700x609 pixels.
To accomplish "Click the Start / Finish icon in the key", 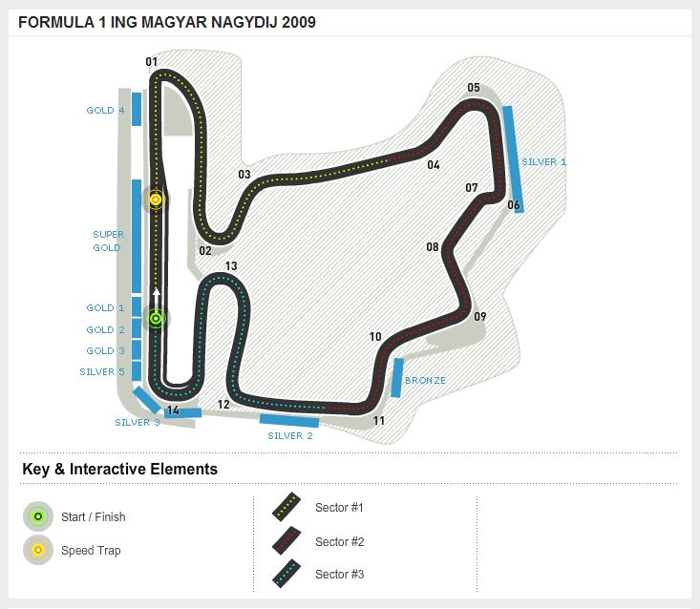I will (38, 516).
